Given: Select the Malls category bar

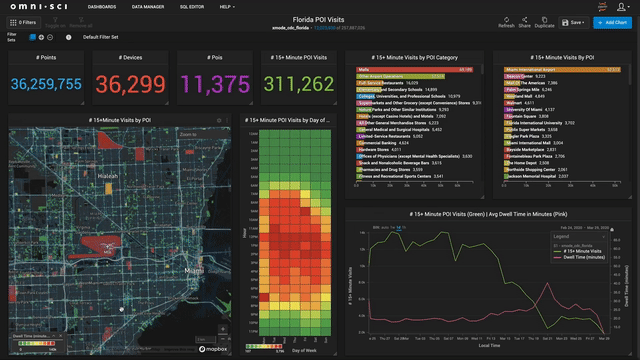Looking at the screenshot, I should pyautogui.click(x=414, y=70).
